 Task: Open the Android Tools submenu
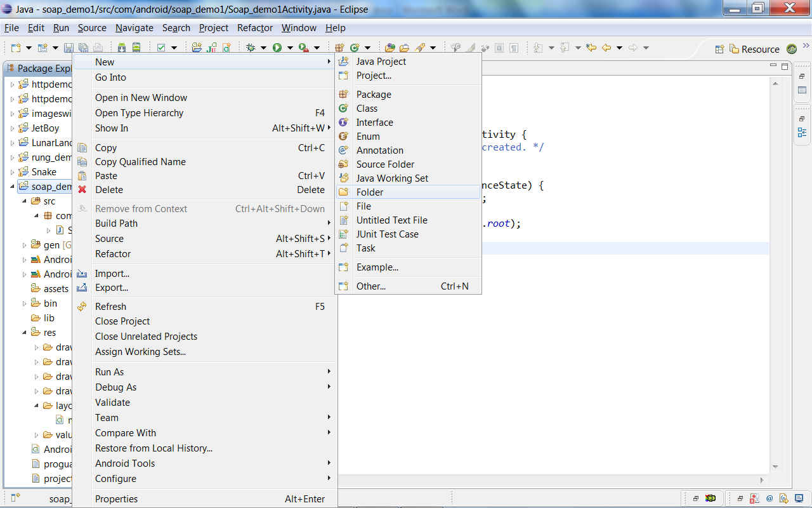coord(204,464)
